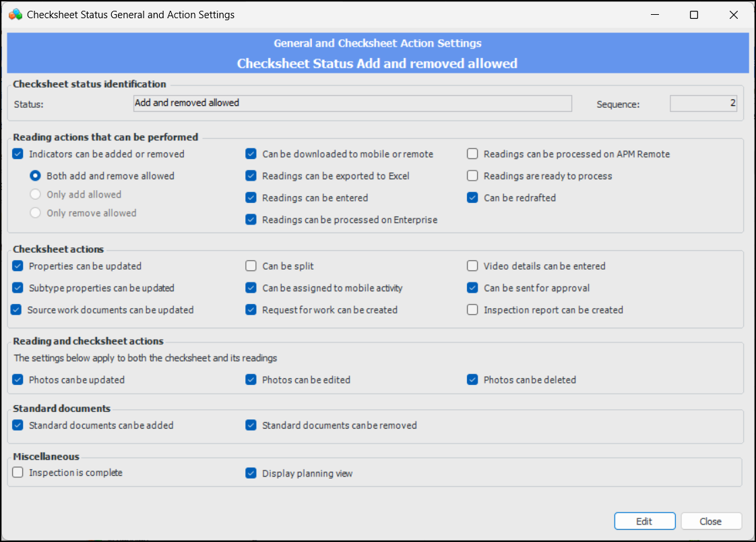The height and width of the screenshot is (542, 756).
Task: Enable Video details can be entered
Action: [x=472, y=266]
